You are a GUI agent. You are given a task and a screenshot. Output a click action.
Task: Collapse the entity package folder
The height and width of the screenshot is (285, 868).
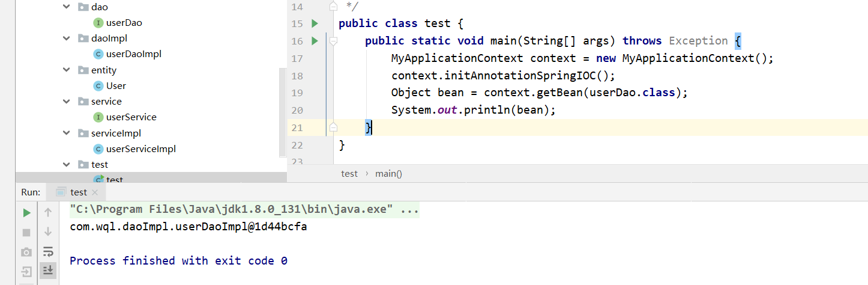(67, 70)
